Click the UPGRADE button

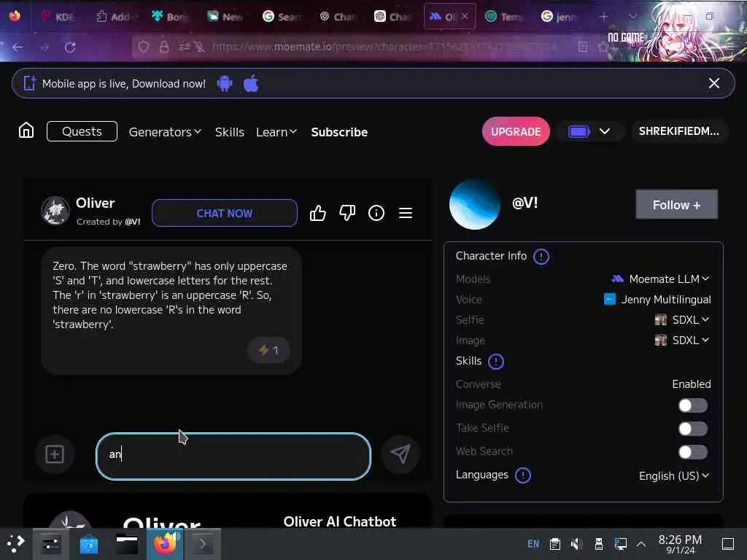pyautogui.click(x=516, y=131)
